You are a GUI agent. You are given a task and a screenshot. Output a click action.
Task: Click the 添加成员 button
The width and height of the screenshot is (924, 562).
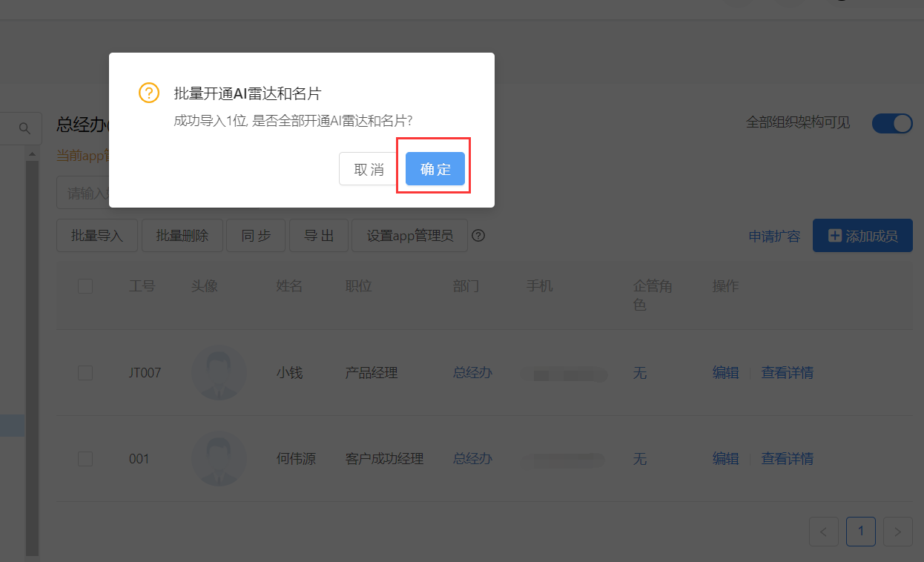862,236
